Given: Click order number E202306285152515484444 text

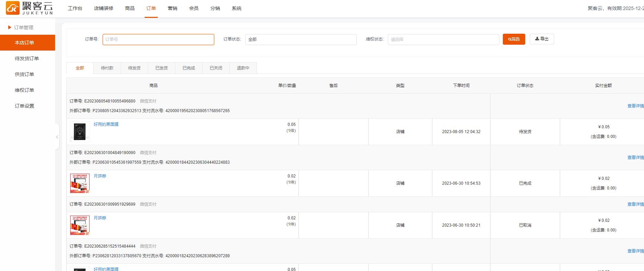Looking at the screenshot, I should click(110, 246).
